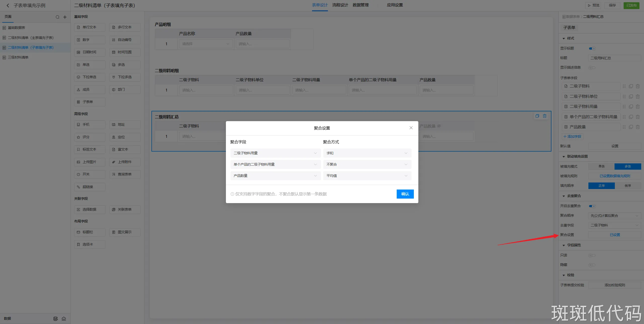Click the drag handle of the 二级子物料单位 field
This screenshot has height=324, width=644.
pyautogui.click(x=624, y=97)
